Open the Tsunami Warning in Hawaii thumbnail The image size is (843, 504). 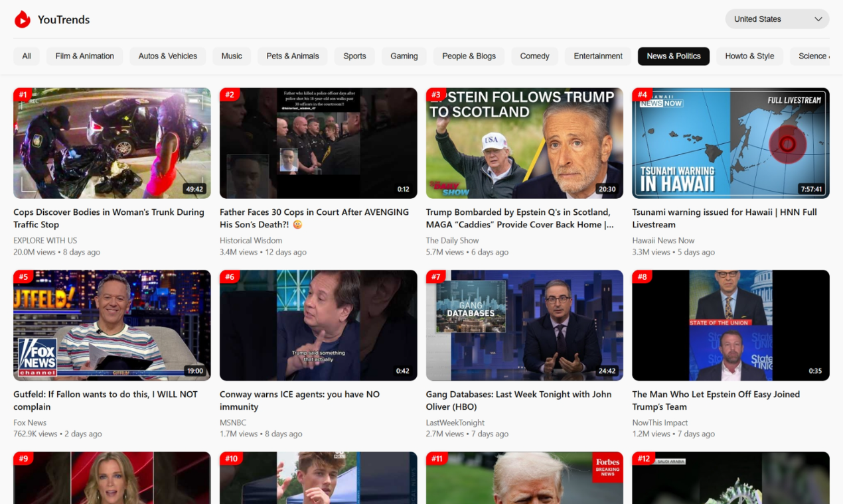[x=731, y=143]
